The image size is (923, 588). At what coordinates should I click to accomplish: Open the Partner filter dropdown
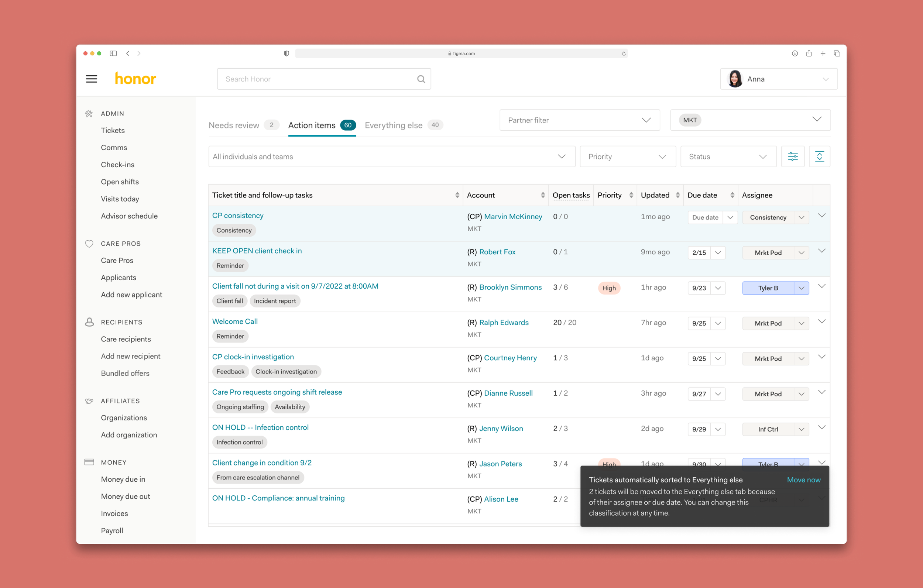(580, 120)
